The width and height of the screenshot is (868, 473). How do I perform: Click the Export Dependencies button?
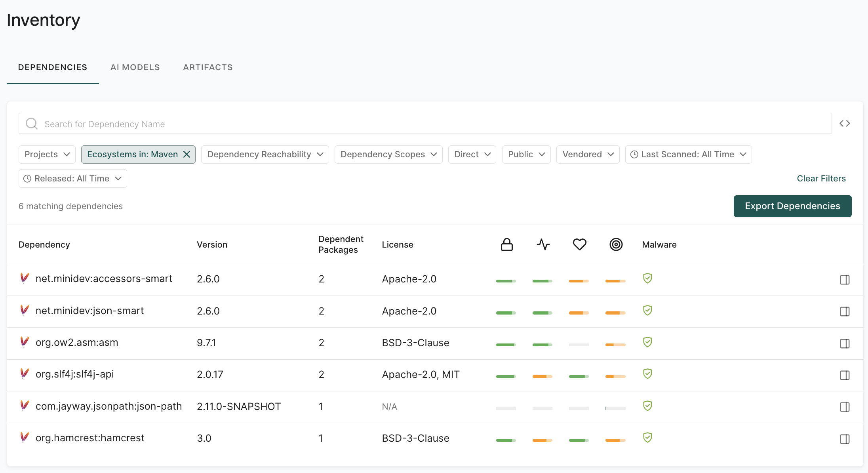click(792, 206)
